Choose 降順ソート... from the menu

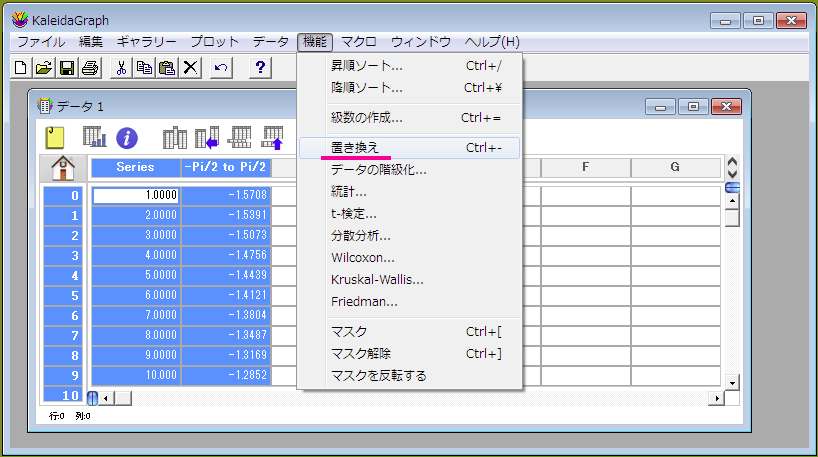tap(410, 88)
